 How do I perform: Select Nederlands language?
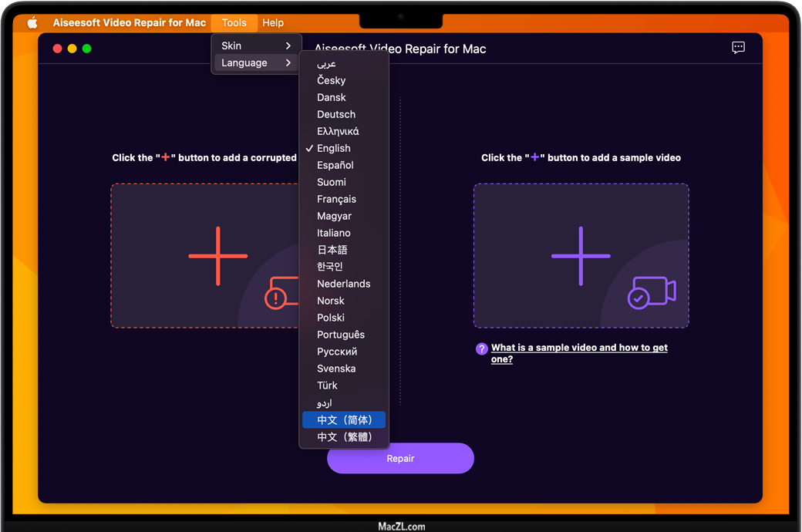click(x=344, y=284)
